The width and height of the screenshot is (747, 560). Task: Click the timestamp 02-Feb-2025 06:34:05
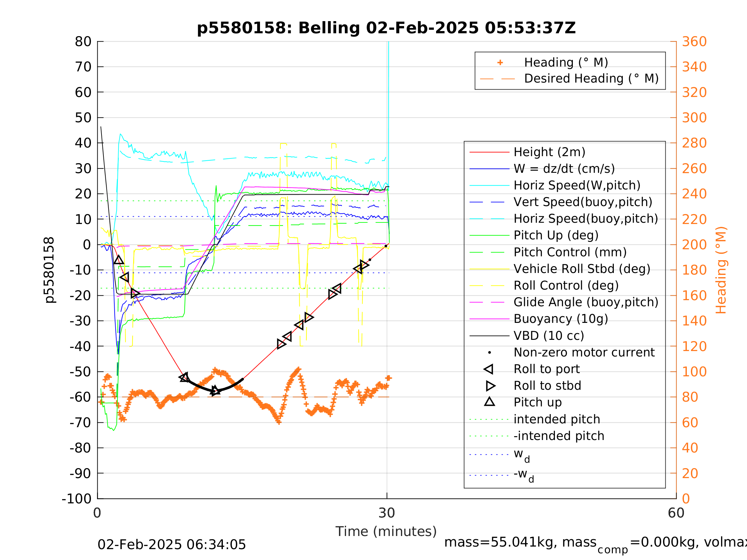pos(172,545)
